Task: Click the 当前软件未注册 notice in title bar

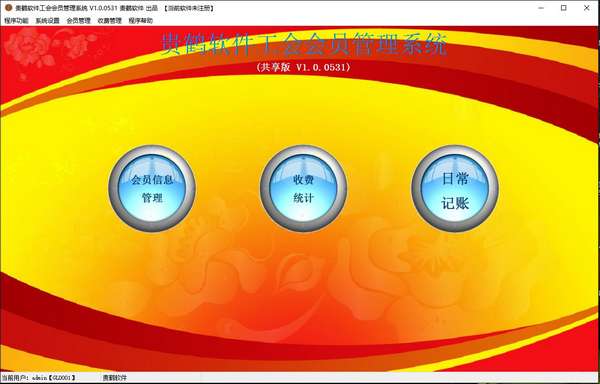Action: click(188, 8)
